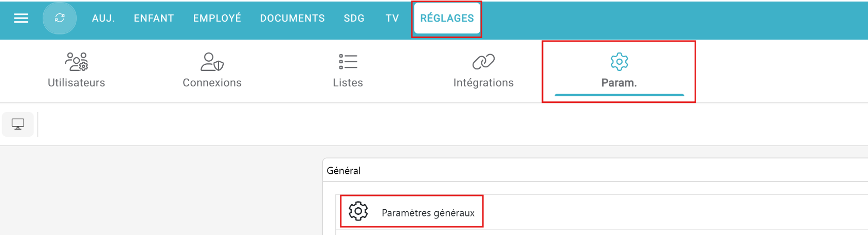The height and width of the screenshot is (235, 868).
Task: Select the Param. gear icon
Action: point(619,62)
